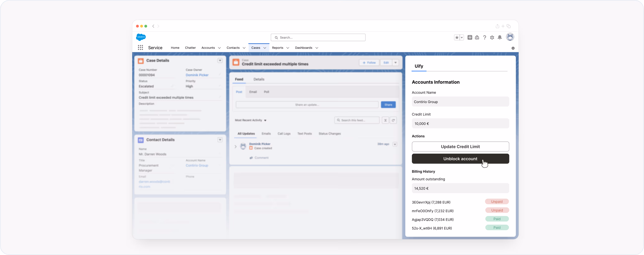The height and width of the screenshot is (255, 644).
Task: Click the notifications bell icon
Action: (x=499, y=37)
